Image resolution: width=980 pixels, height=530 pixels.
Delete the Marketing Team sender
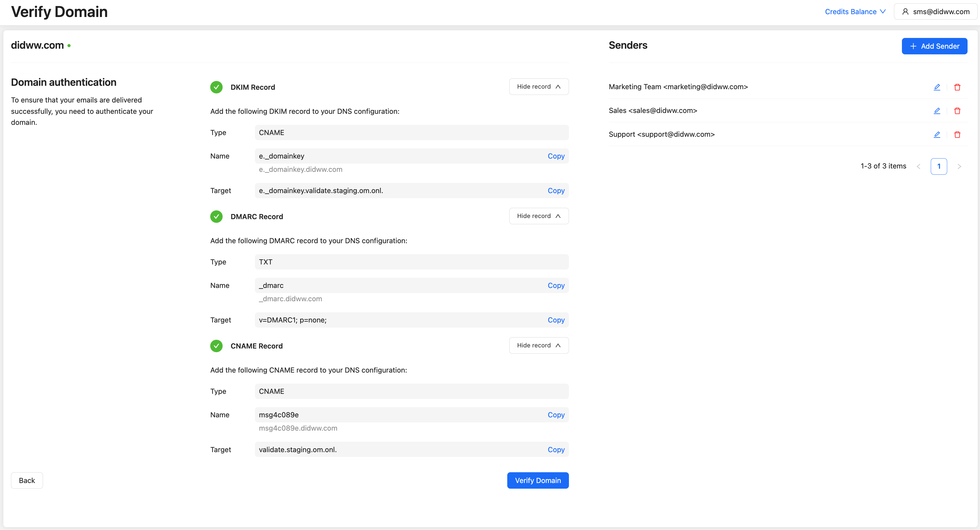(x=957, y=87)
